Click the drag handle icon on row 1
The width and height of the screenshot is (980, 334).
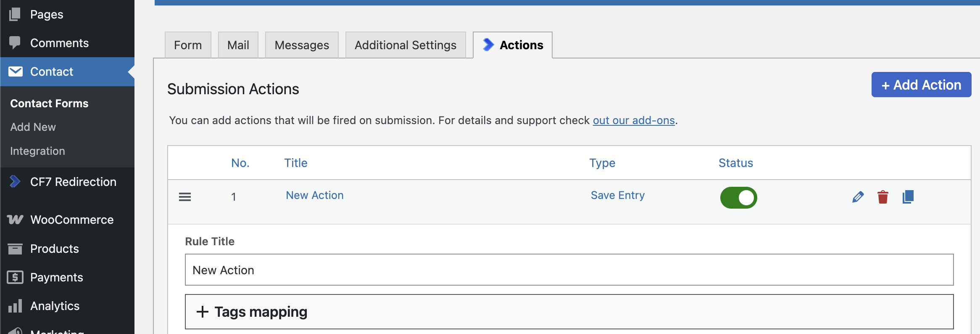click(185, 197)
